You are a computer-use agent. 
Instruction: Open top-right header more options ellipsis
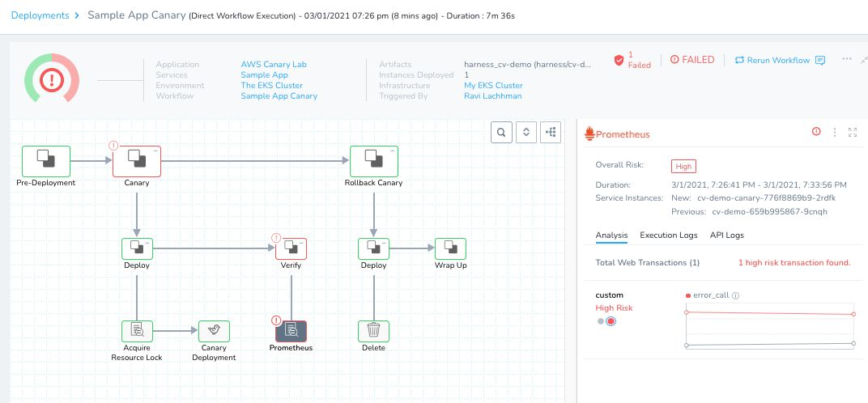pos(846,59)
